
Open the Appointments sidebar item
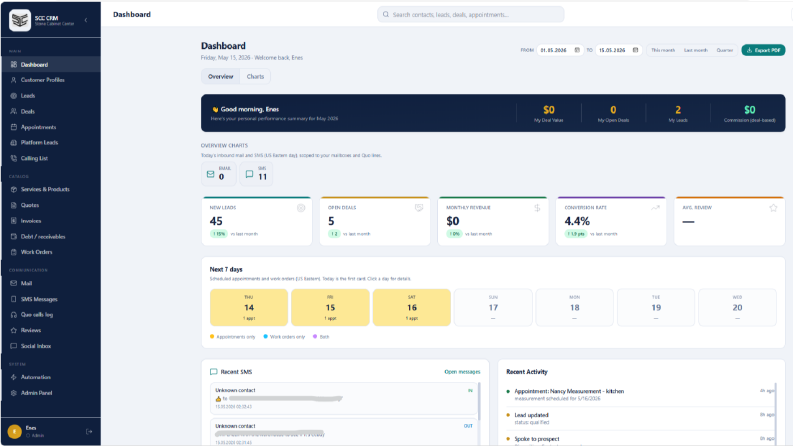51,127
